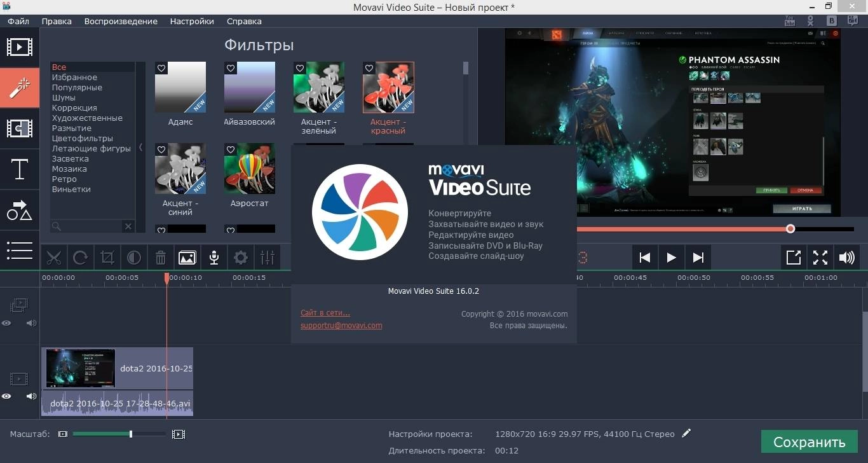Skip to previous frame button
Image resolution: width=868 pixels, height=463 pixels.
645,258
